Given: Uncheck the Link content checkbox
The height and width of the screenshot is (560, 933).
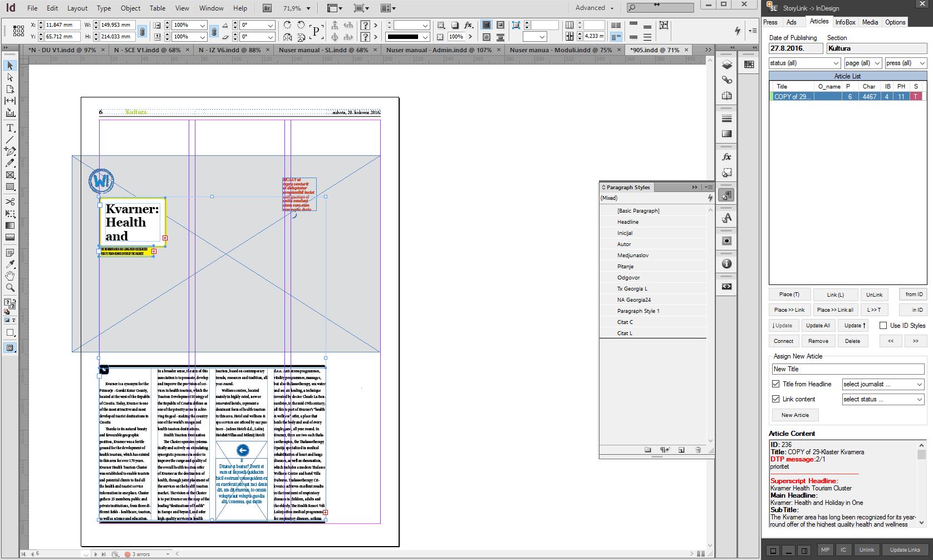Looking at the screenshot, I should tap(776, 399).
